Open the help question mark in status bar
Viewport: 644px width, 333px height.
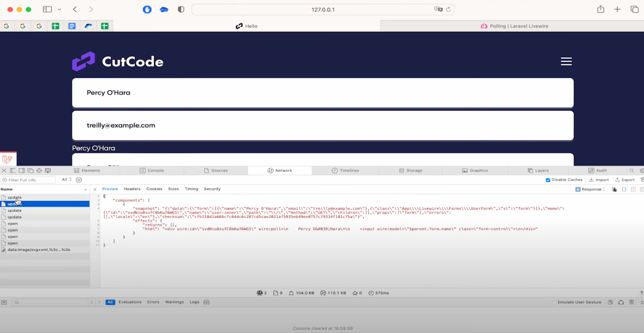642,293
